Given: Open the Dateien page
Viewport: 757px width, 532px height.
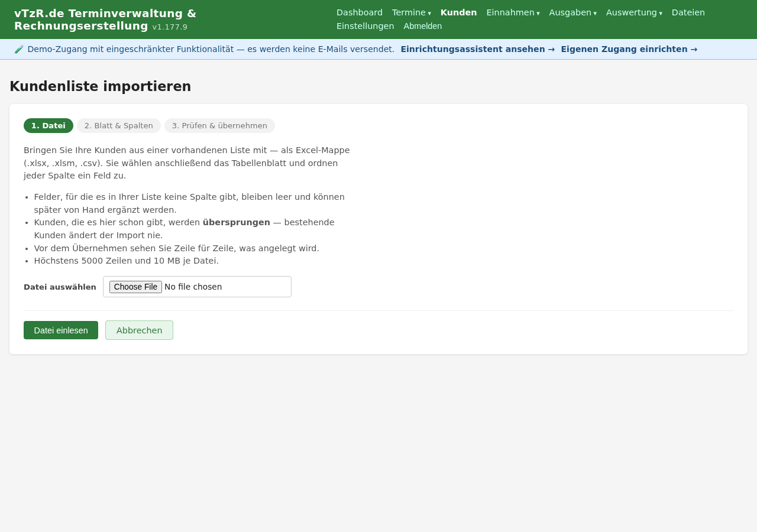Looking at the screenshot, I should tap(688, 12).
